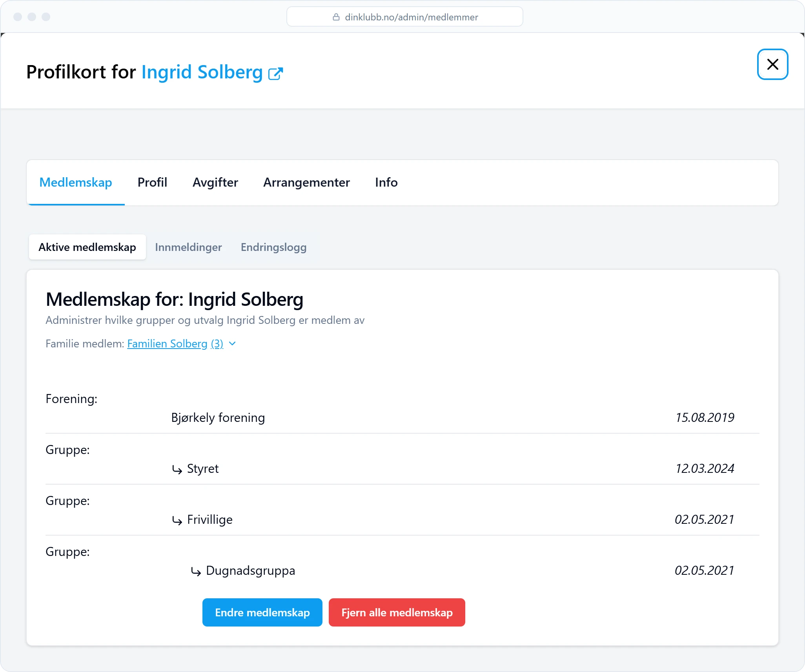Click the date 12.03.2024
The image size is (805, 672).
[x=705, y=469]
